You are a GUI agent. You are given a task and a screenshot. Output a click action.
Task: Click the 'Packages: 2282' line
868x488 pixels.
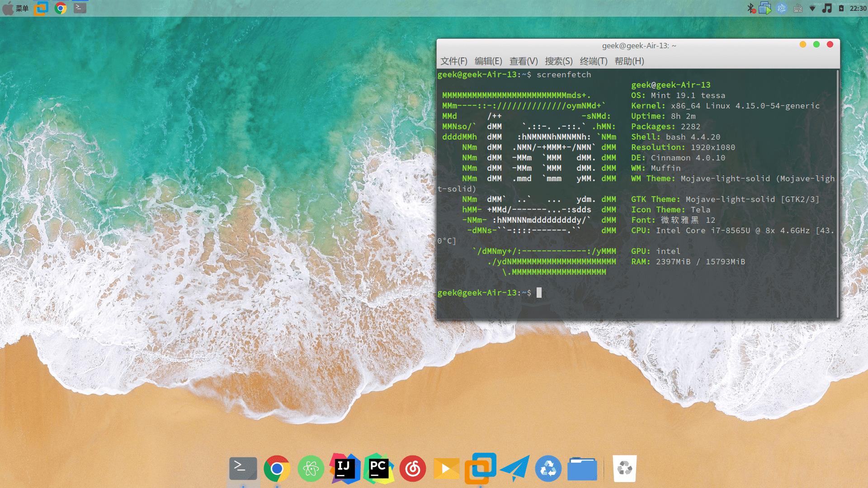665,127
